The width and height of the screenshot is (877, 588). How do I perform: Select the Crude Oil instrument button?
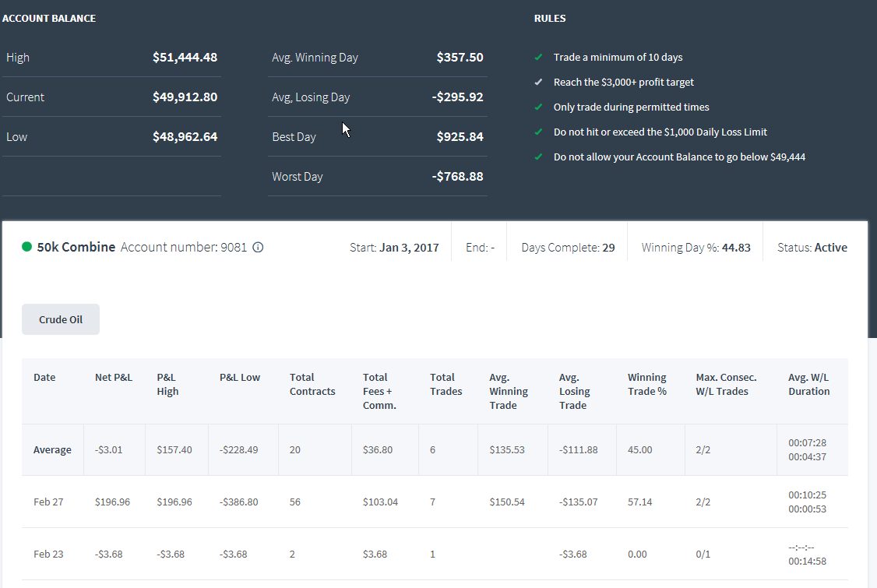click(61, 319)
